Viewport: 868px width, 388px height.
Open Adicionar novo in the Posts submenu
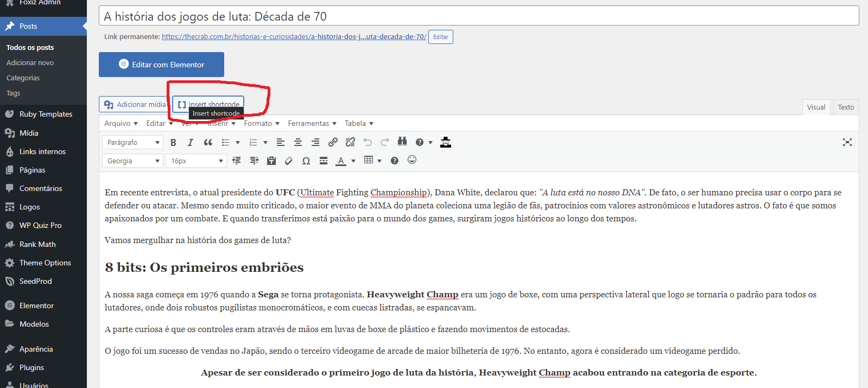[30, 63]
